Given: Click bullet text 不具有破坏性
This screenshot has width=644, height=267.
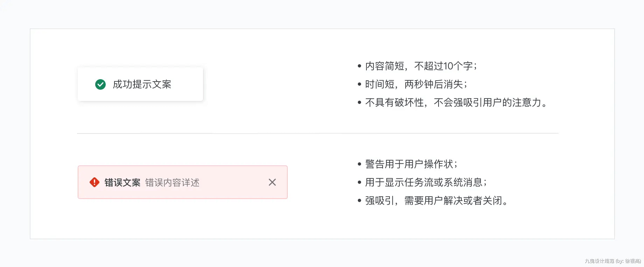Looking at the screenshot, I should (x=394, y=102).
